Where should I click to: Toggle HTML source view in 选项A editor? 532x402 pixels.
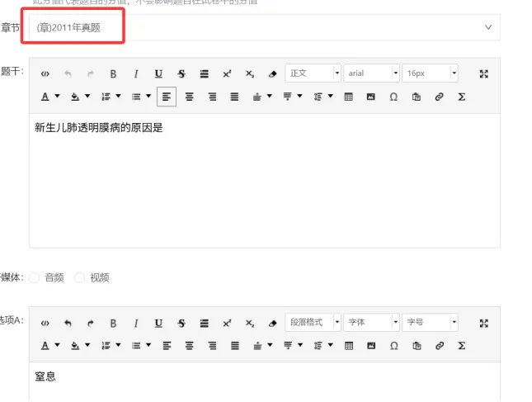(45, 324)
